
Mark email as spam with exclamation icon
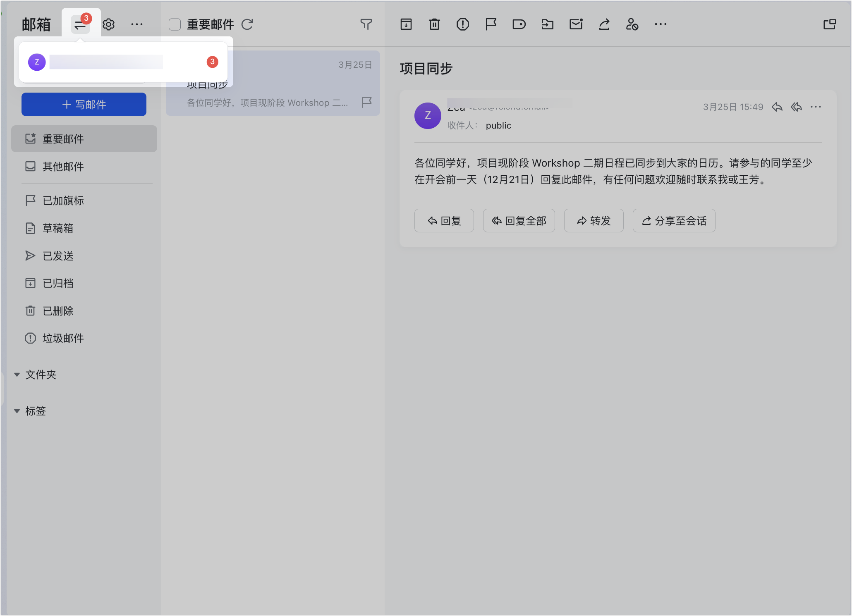point(462,24)
